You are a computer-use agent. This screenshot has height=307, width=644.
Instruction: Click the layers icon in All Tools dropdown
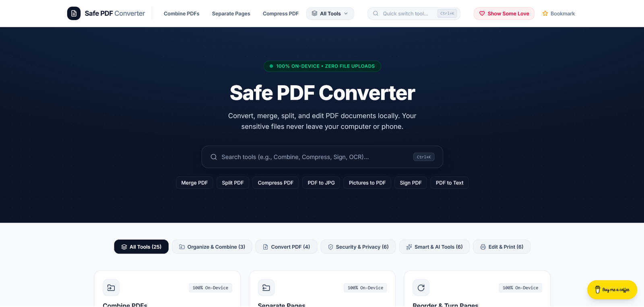point(314,13)
